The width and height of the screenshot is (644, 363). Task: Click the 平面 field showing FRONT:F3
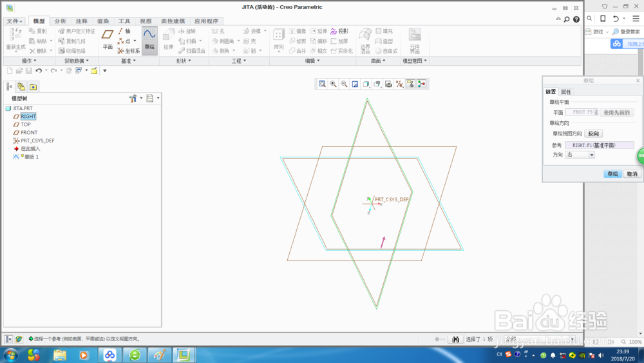pyautogui.click(x=582, y=112)
